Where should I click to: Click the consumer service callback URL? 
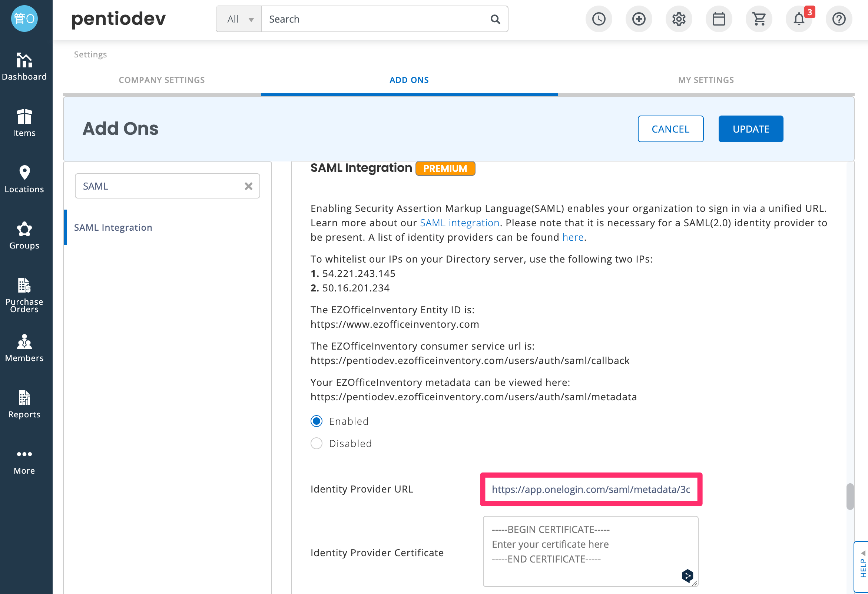pos(470,360)
